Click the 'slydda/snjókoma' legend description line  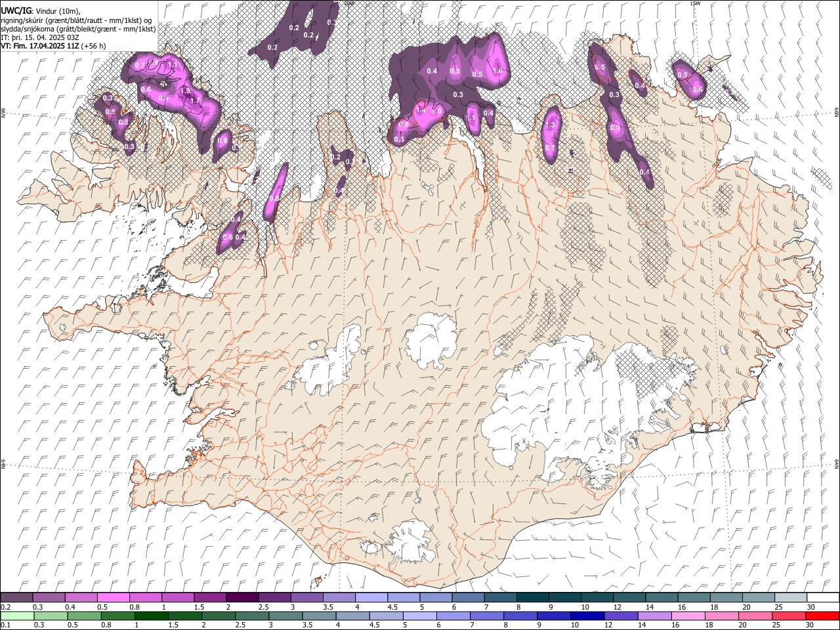pyautogui.click(x=78, y=28)
